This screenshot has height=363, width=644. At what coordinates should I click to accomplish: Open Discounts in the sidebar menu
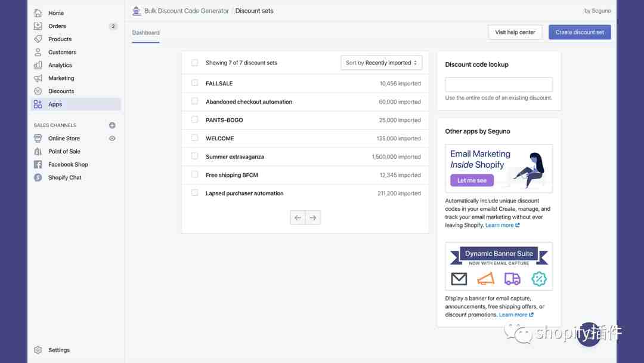pyautogui.click(x=61, y=91)
